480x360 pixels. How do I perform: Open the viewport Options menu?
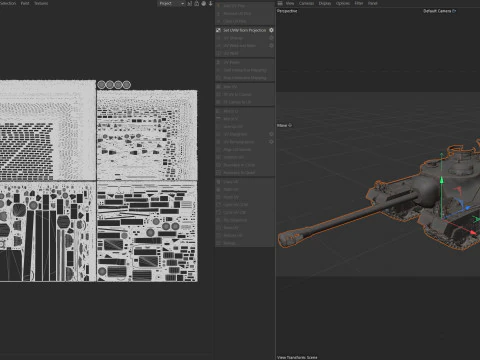point(343,3)
